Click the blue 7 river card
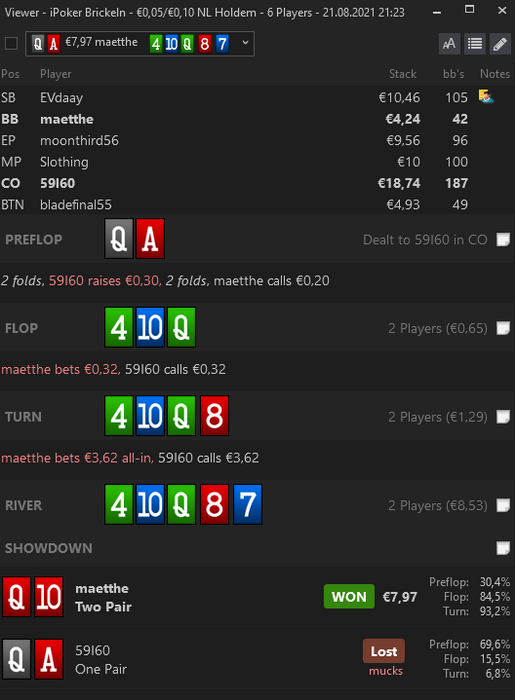515x700 pixels. (x=247, y=504)
